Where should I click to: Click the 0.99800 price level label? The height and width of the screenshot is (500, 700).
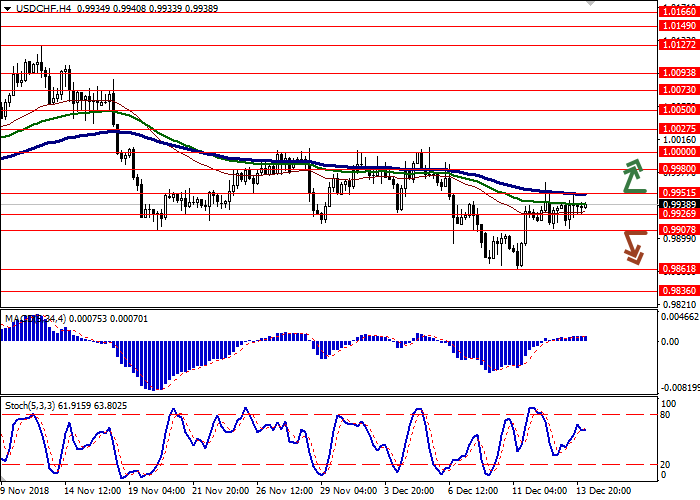(679, 169)
